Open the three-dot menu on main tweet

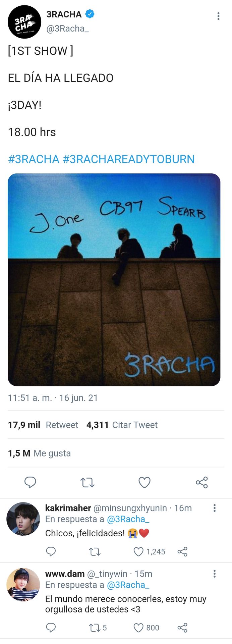(x=218, y=16)
